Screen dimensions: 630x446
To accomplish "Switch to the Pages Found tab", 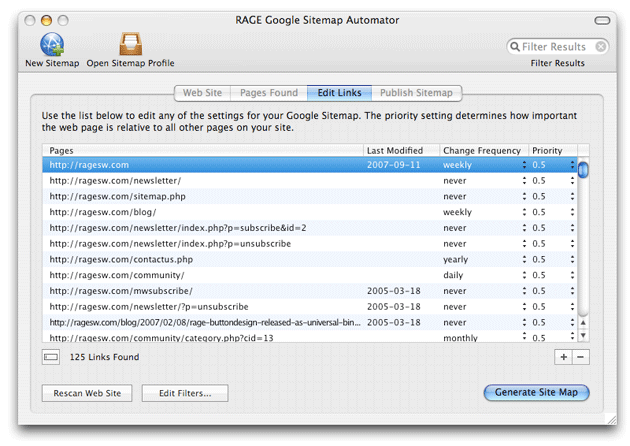I will tap(269, 93).
